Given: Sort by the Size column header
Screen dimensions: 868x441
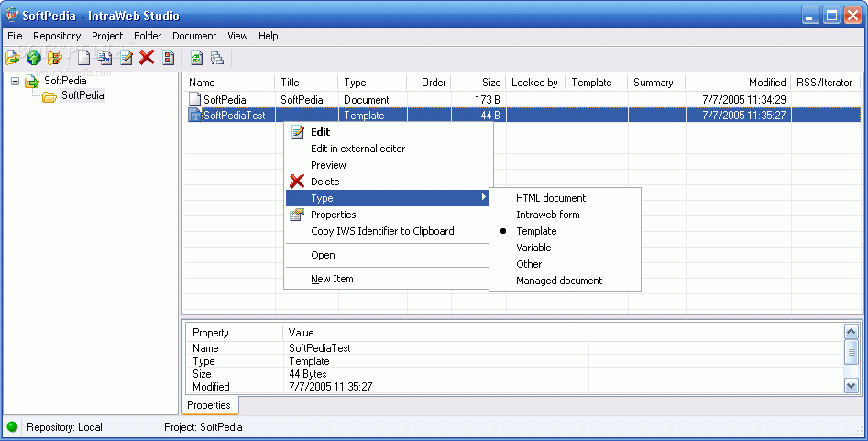Looking at the screenshot, I should tap(478, 83).
